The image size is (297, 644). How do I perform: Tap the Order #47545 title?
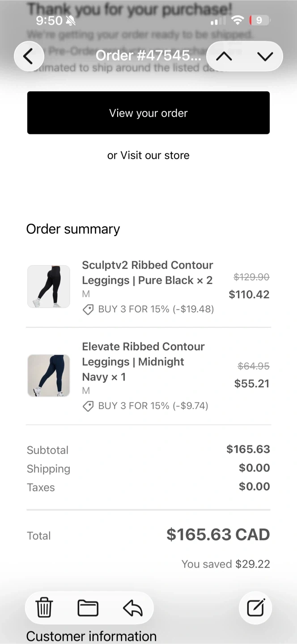pyautogui.click(x=148, y=55)
